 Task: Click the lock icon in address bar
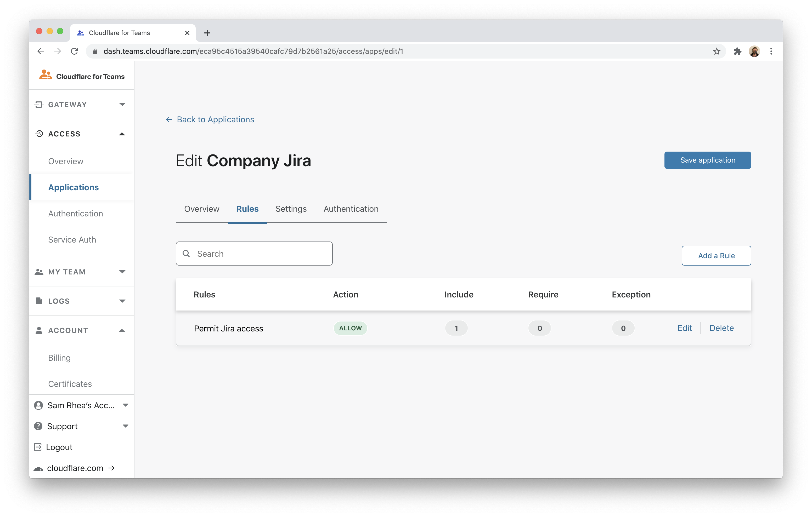(x=95, y=51)
